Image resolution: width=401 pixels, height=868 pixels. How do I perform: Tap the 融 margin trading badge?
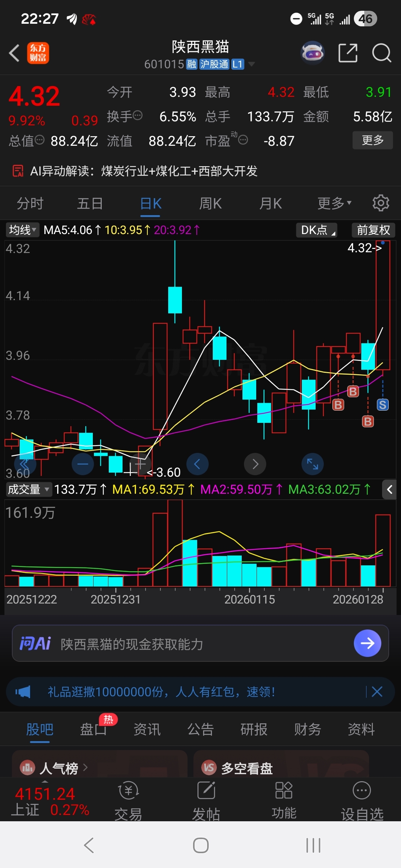click(x=192, y=64)
